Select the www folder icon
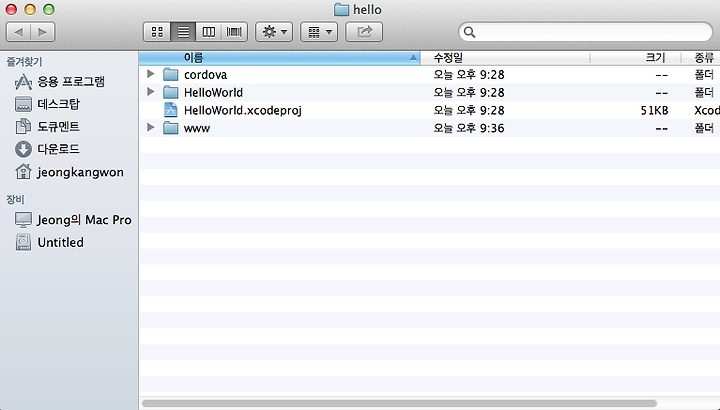 (x=170, y=128)
